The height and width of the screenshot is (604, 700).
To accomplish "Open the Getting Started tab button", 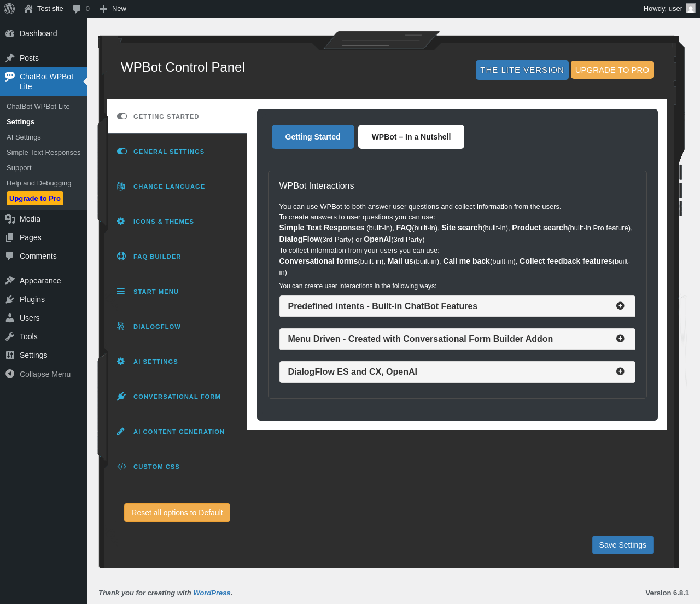I will pos(313,137).
